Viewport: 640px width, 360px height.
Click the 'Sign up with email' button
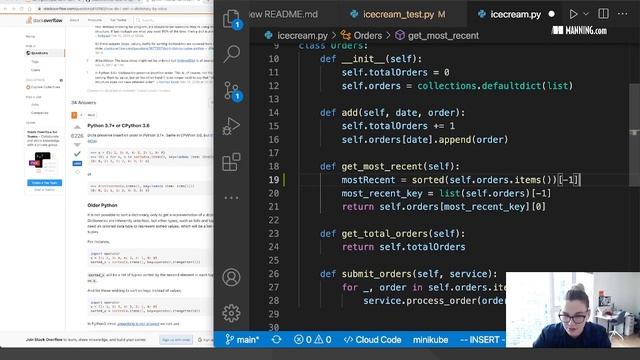coord(176,340)
